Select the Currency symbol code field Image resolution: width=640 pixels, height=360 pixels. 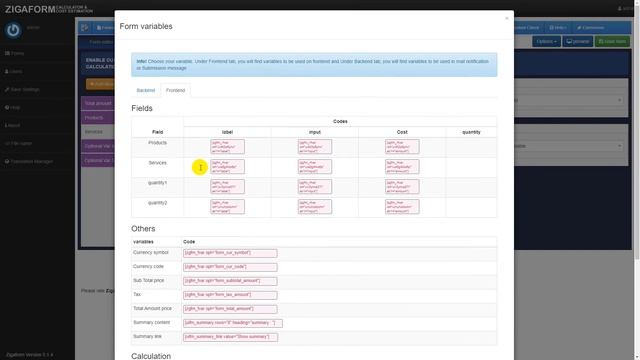coord(230,253)
